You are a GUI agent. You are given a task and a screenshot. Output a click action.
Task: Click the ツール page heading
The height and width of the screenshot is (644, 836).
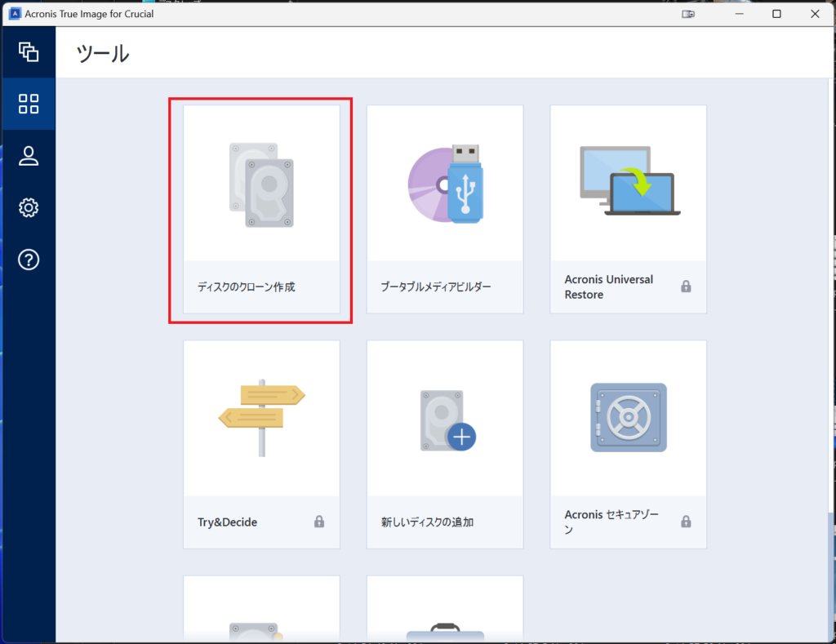(103, 53)
